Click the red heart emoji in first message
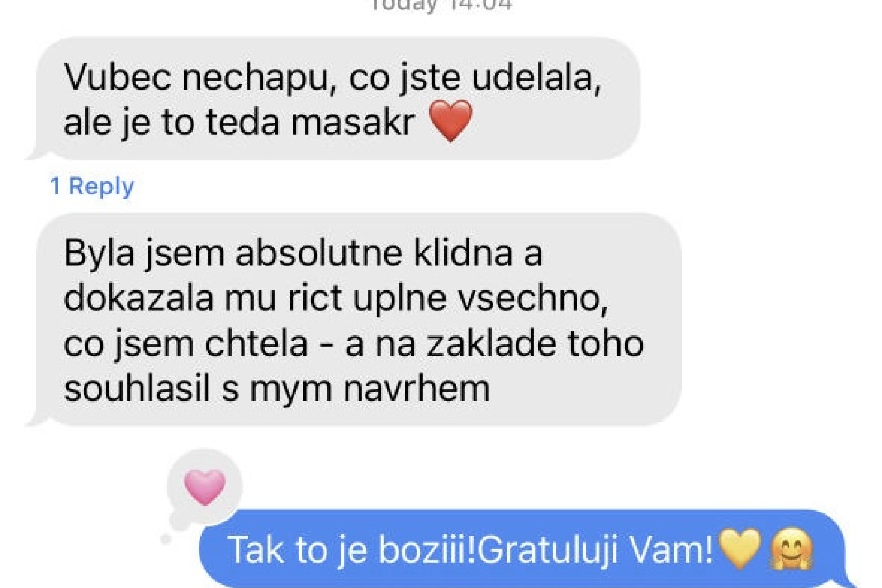 (450, 121)
